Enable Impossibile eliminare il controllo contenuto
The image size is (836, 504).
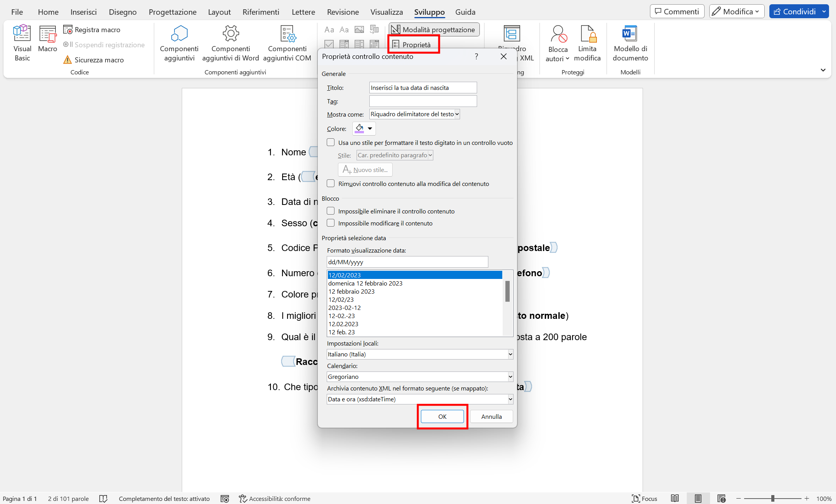coord(331,211)
